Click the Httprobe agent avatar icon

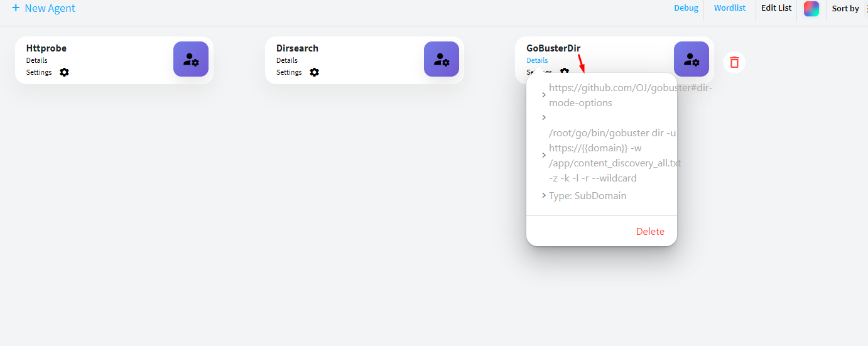point(191,59)
